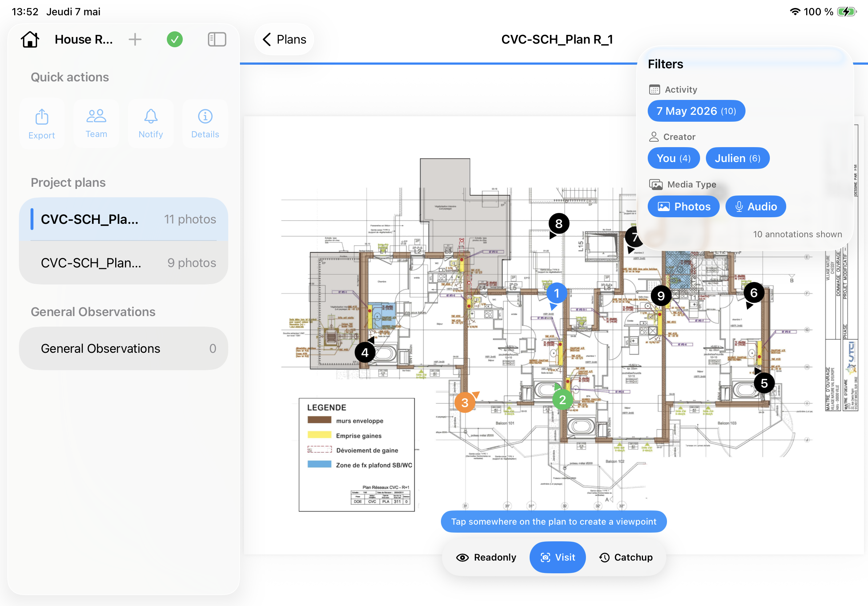Tap the CVC-SCH_Plan R_1 title
Image resolution: width=868 pixels, height=606 pixels.
point(557,39)
